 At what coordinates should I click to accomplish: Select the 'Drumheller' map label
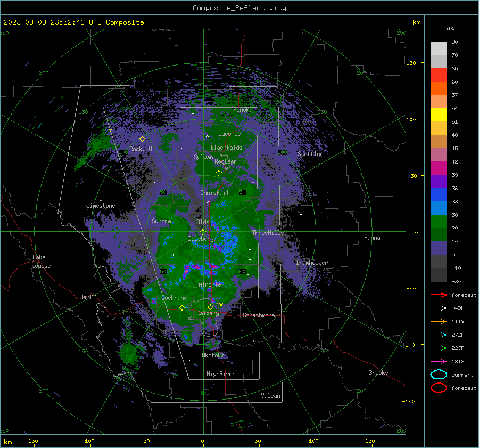pos(312,263)
